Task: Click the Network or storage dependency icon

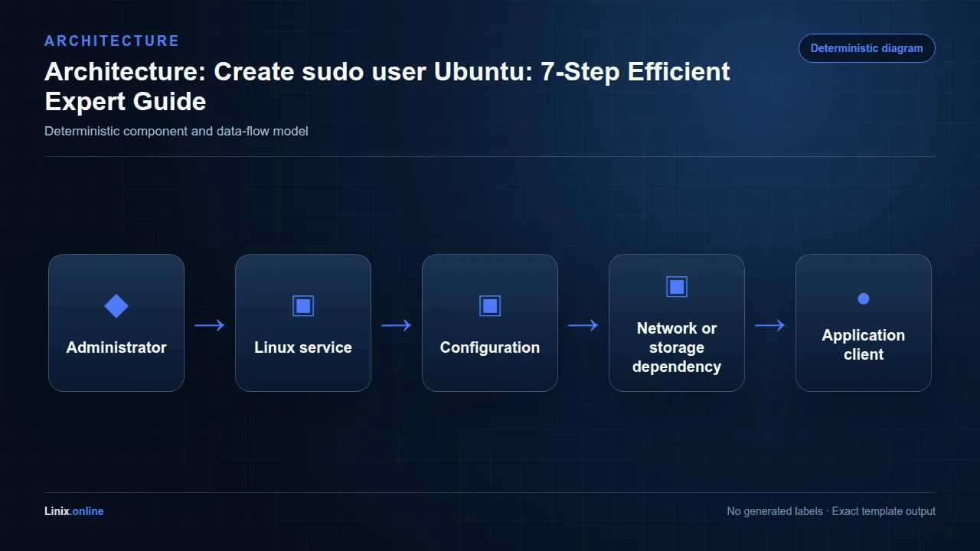Action: tap(677, 287)
